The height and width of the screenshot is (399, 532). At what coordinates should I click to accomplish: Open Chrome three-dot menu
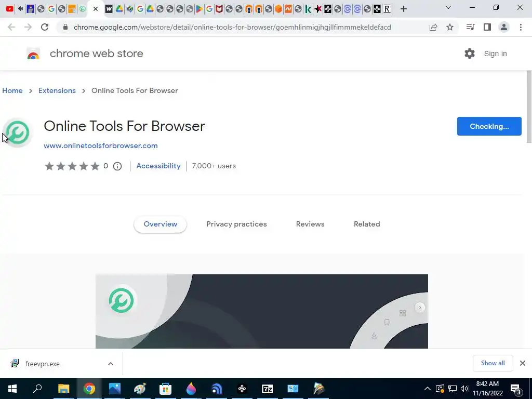tap(521, 27)
